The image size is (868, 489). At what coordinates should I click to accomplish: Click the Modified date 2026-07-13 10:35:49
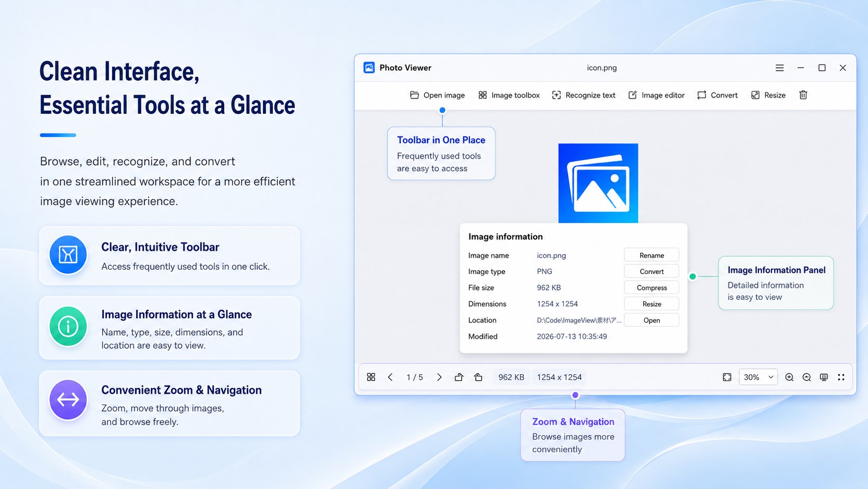tap(572, 336)
